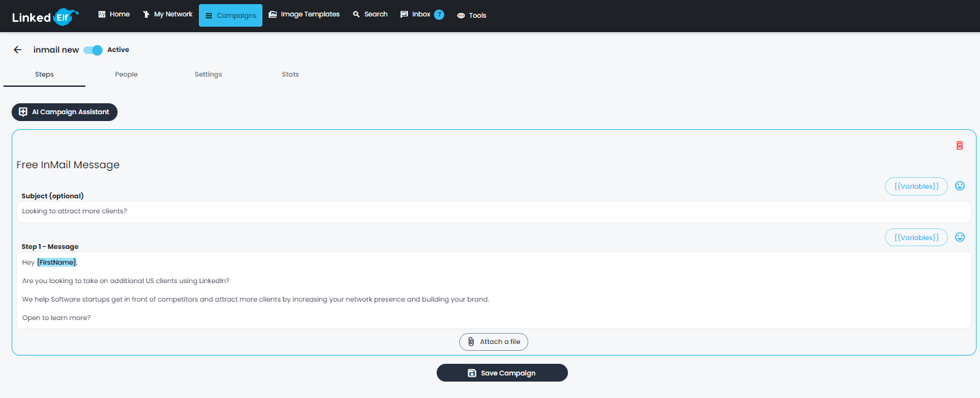Launch the AI Campaign Assistant
The image size is (980, 398).
point(64,112)
